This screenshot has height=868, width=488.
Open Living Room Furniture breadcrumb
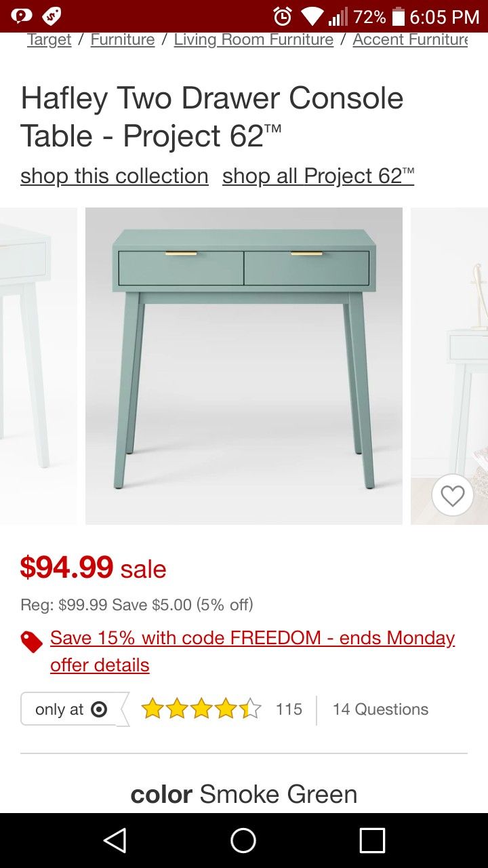253,40
